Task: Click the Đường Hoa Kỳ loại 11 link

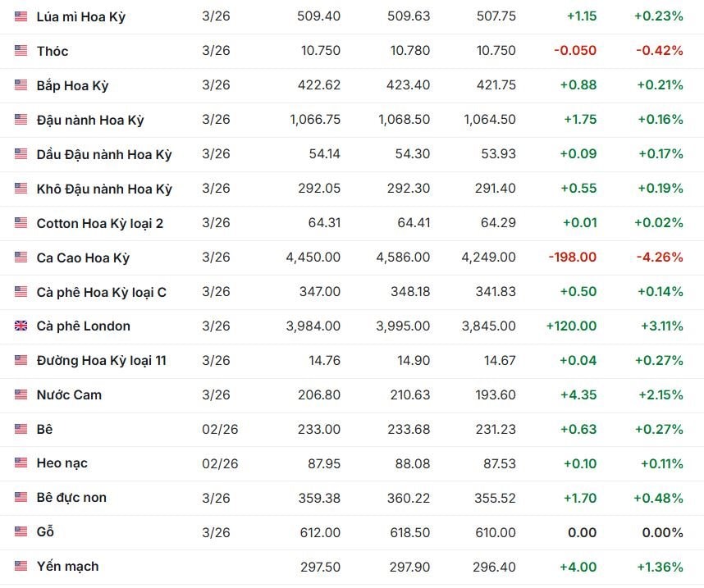Action: (102, 361)
